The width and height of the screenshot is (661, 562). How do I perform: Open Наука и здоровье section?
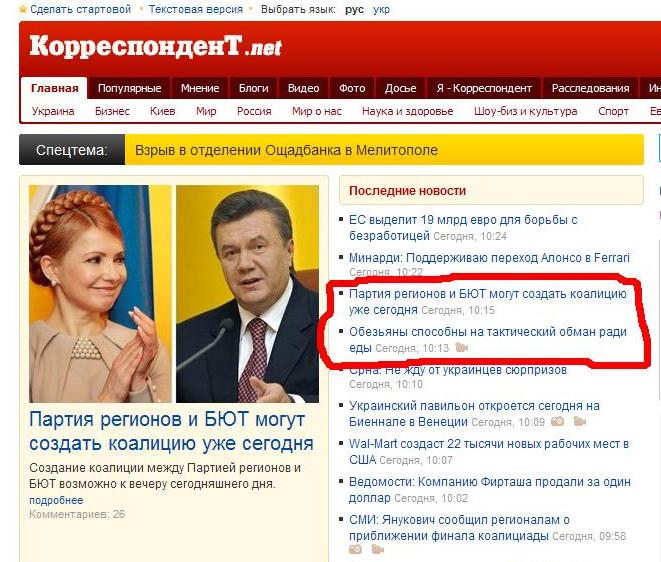408,111
